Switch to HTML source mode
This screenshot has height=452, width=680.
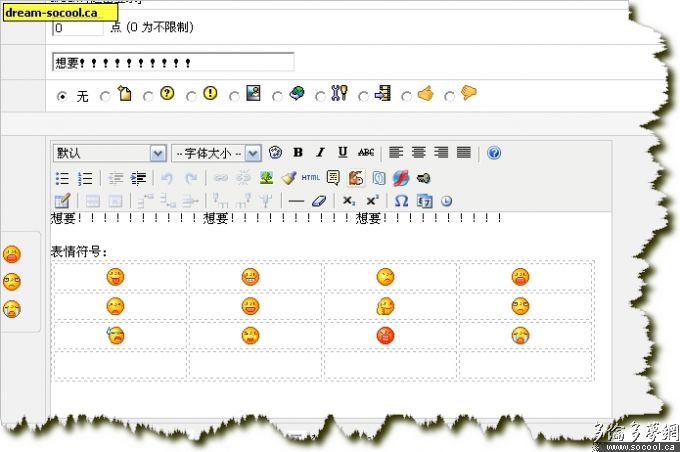point(311,178)
